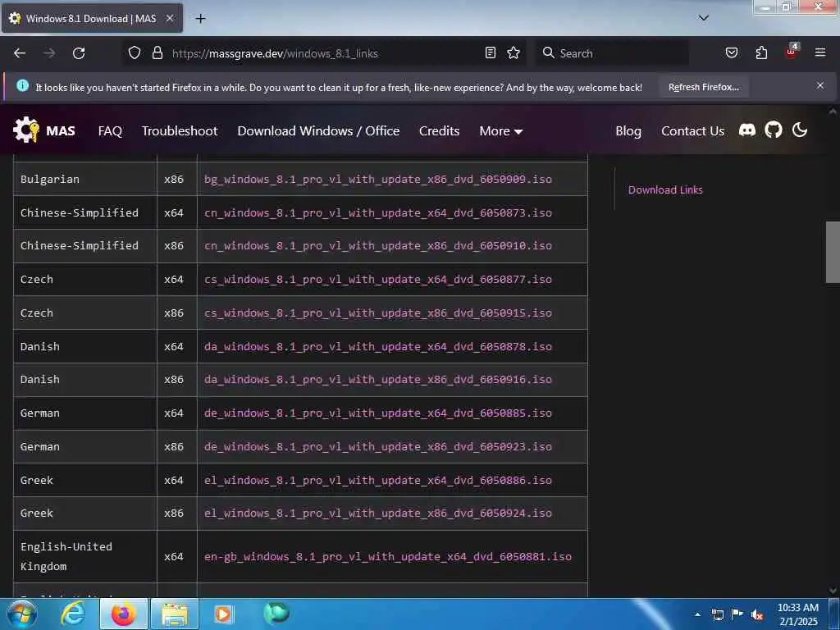Image resolution: width=840 pixels, height=630 pixels.
Task: Open media player from the taskbar
Action: coord(223,614)
